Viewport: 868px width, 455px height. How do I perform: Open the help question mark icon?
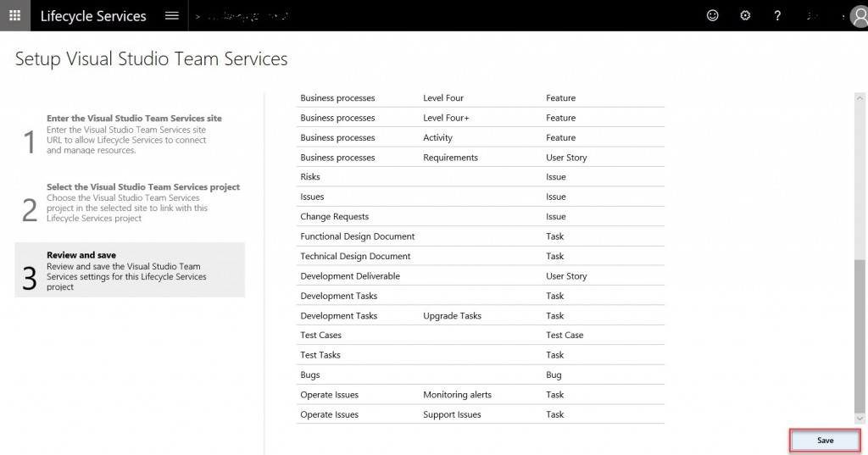click(777, 15)
